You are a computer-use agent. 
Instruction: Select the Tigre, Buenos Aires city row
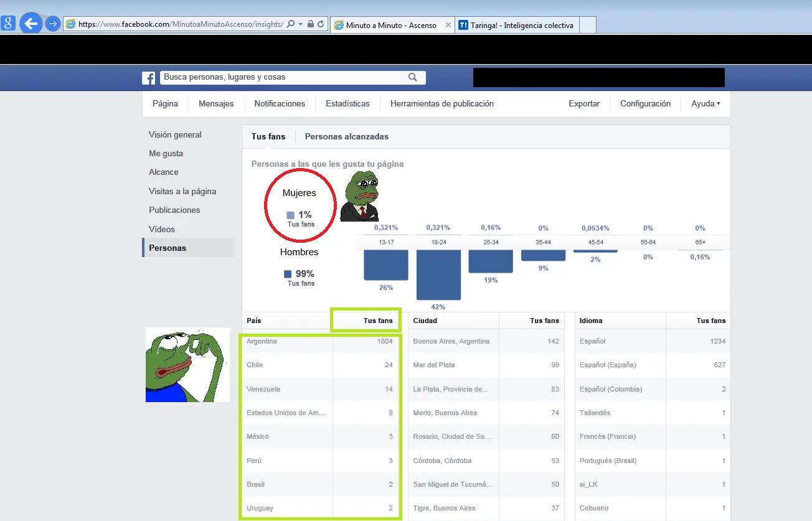(x=486, y=508)
